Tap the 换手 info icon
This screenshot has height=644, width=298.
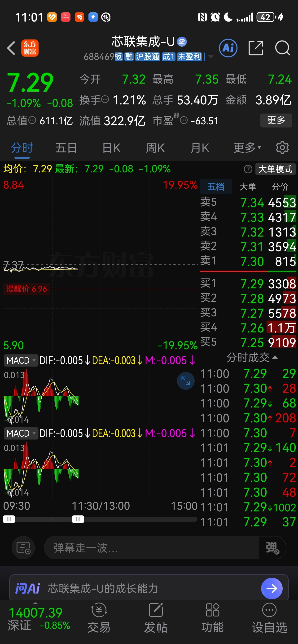pyautogui.click(x=105, y=99)
